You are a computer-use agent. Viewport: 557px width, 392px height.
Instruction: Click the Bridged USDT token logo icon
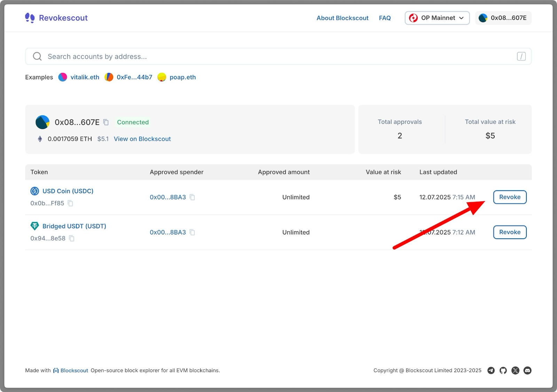pos(35,226)
